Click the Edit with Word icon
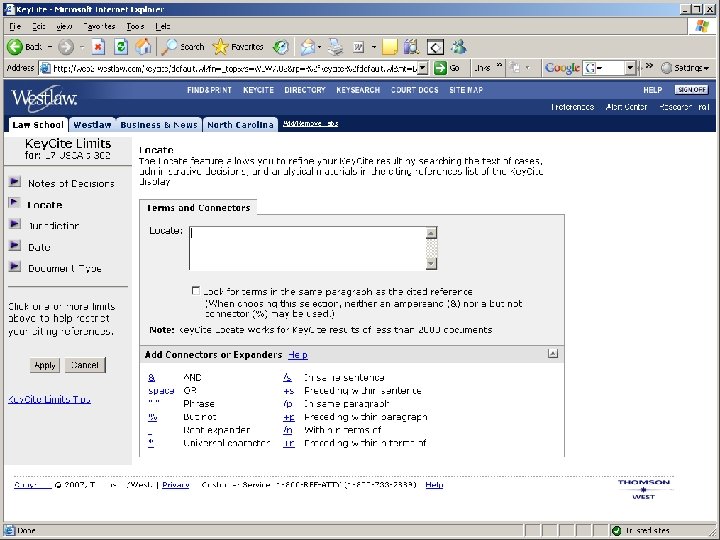The image size is (720, 540). tap(359, 46)
